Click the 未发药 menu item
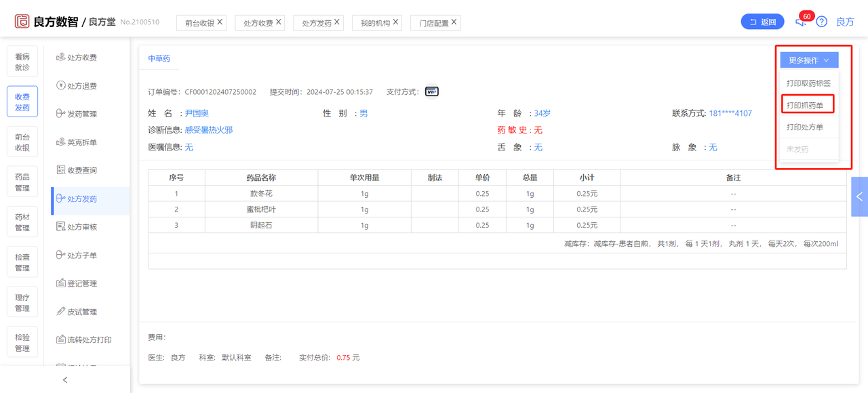 [x=809, y=149]
